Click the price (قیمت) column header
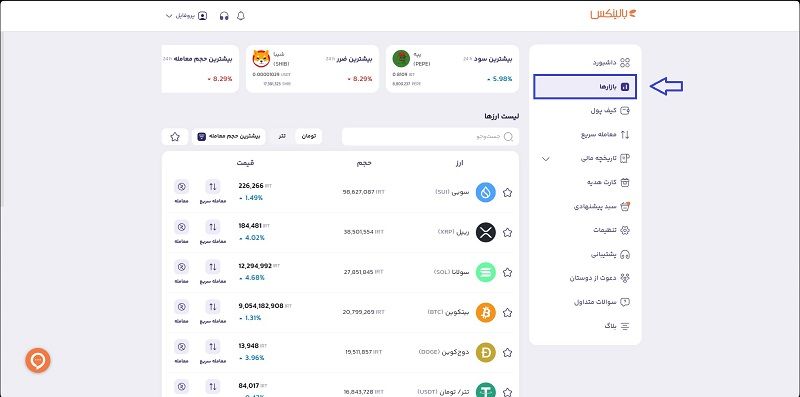This screenshot has width=800, height=397. [x=245, y=163]
